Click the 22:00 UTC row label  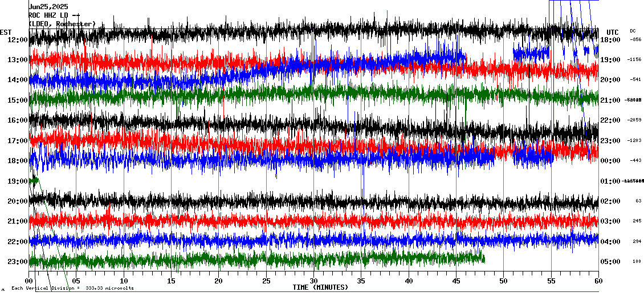[x=610, y=120]
